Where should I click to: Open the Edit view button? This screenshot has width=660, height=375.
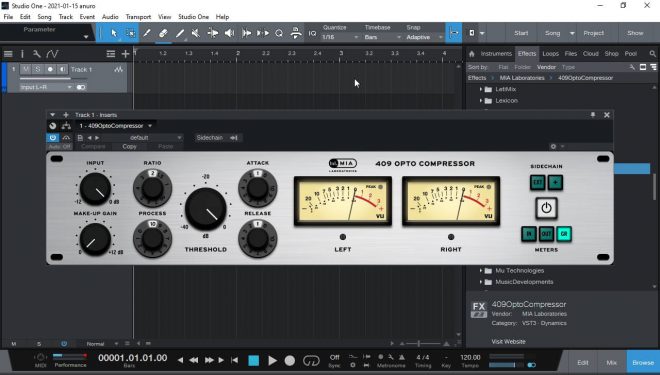click(x=583, y=362)
